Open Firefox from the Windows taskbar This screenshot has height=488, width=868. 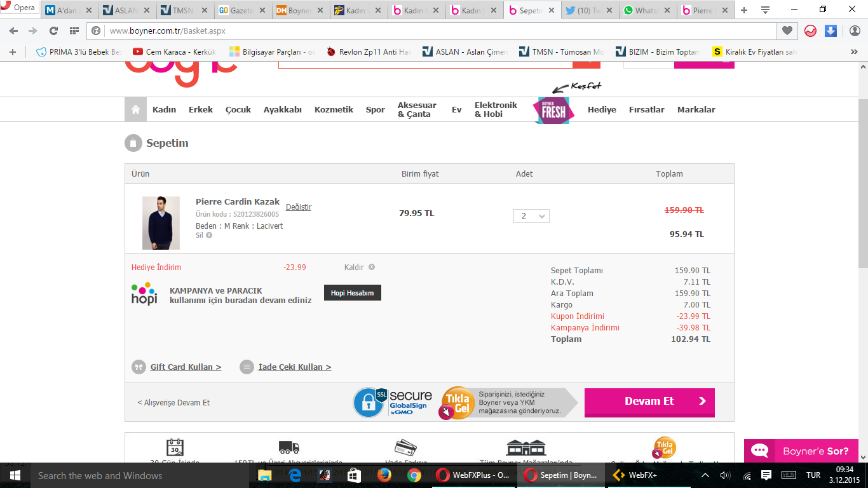pyautogui.click(x=384, y=475)
